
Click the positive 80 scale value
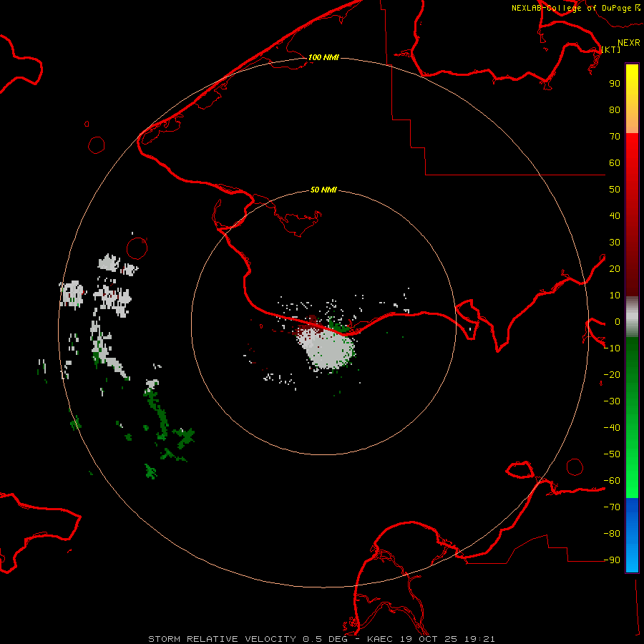coord(615,109)
